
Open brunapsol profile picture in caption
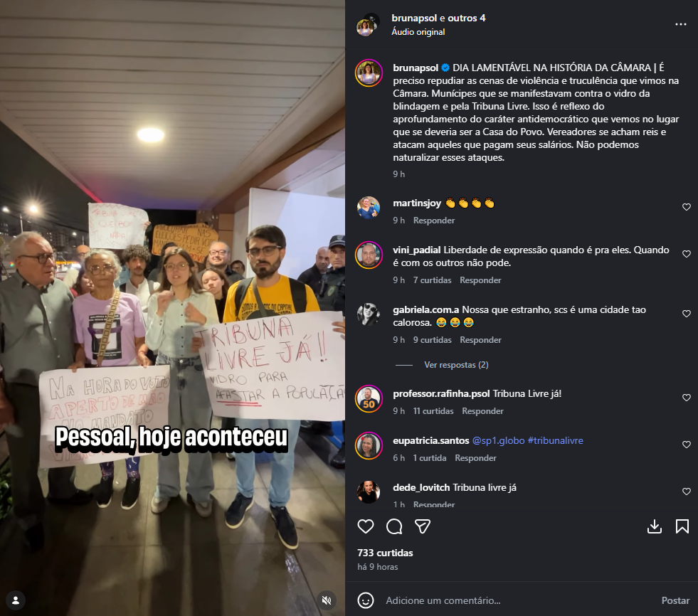click(x=369, y=73)
